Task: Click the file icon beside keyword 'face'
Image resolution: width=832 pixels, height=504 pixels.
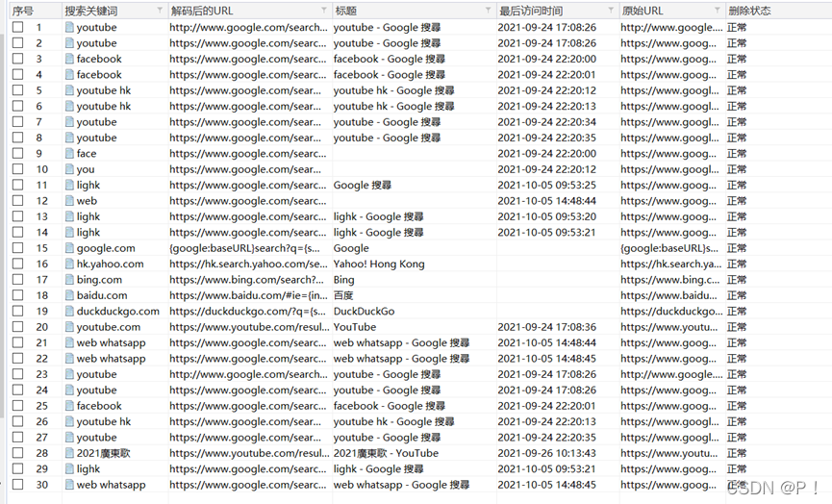Action: pyautogui.click(x=69, y=153)
